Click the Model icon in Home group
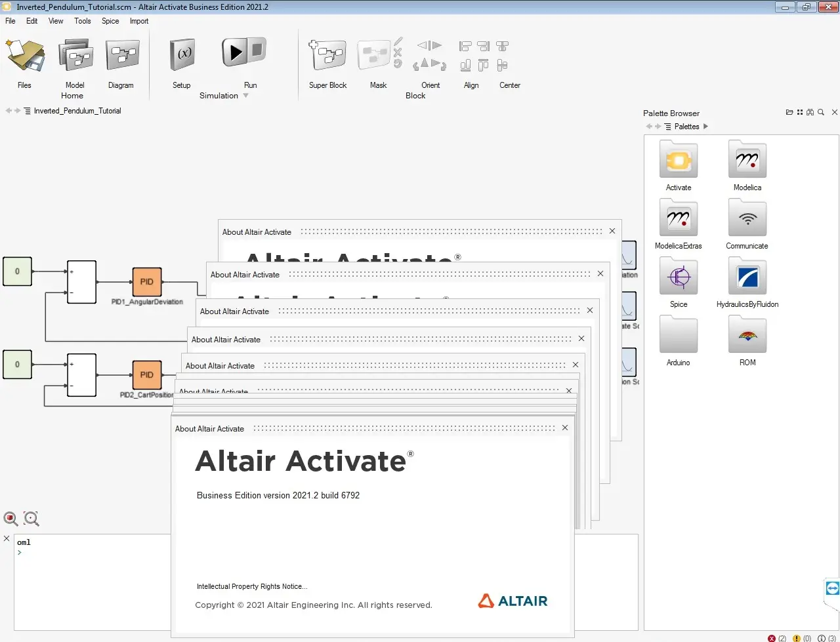 point(75,55)
